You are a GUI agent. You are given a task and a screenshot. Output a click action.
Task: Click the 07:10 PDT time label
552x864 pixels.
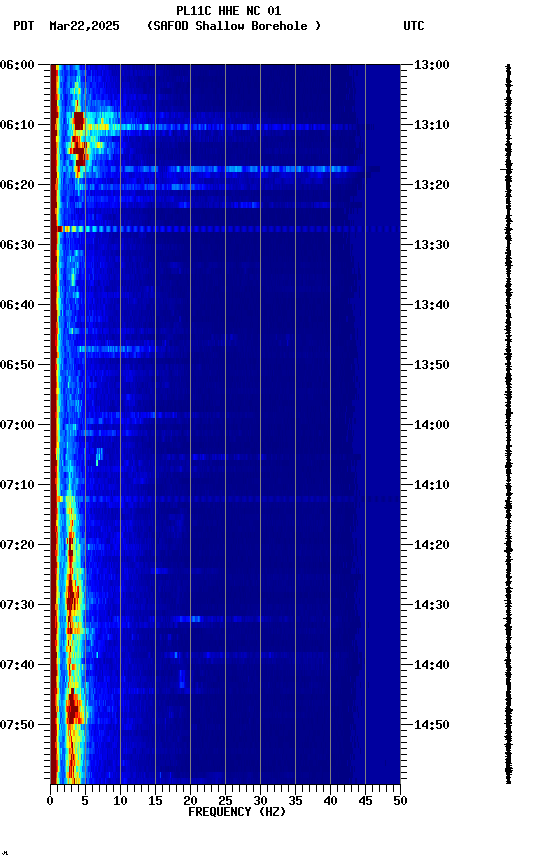[17, 485]
